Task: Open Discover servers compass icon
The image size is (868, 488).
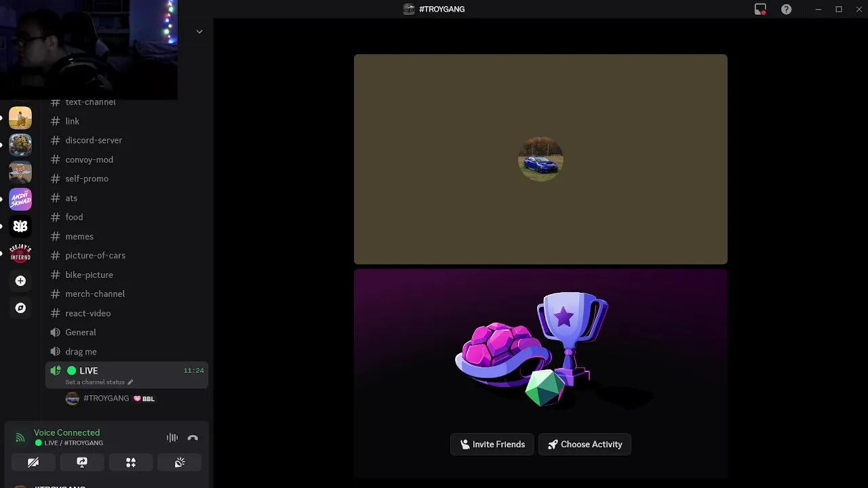Action: click(x=20, y=308)
